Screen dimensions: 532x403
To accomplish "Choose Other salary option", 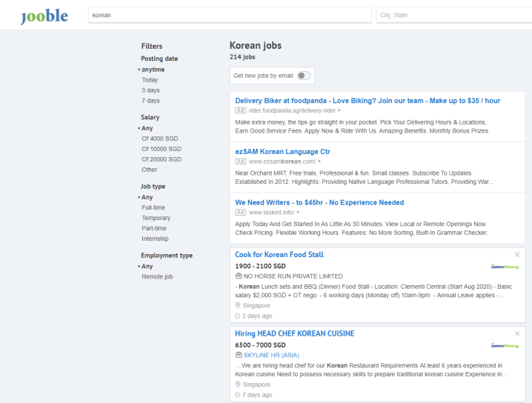I will tap(149, 170).
